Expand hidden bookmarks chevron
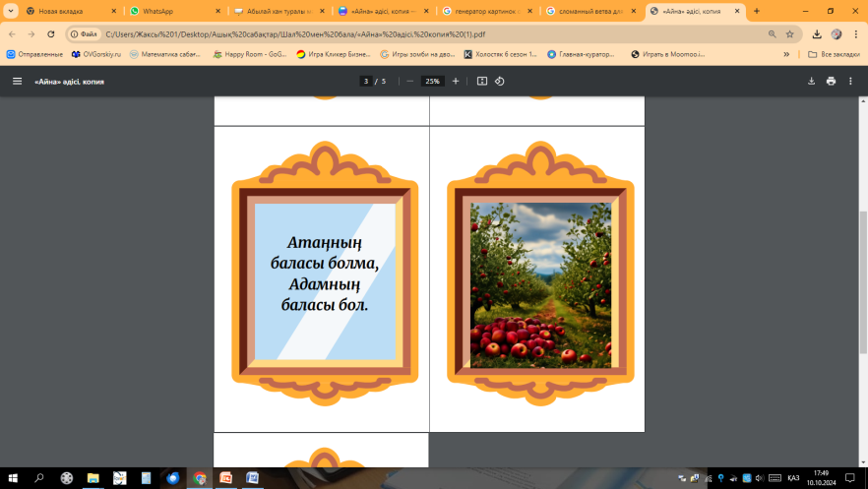This screenshot has height=489, width=868. click(786, 54)
